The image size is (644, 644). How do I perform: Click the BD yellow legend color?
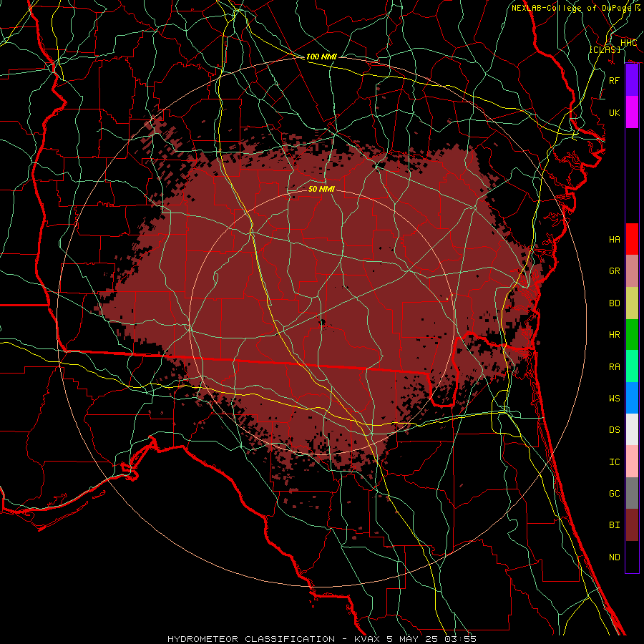[x=632, y=303]
